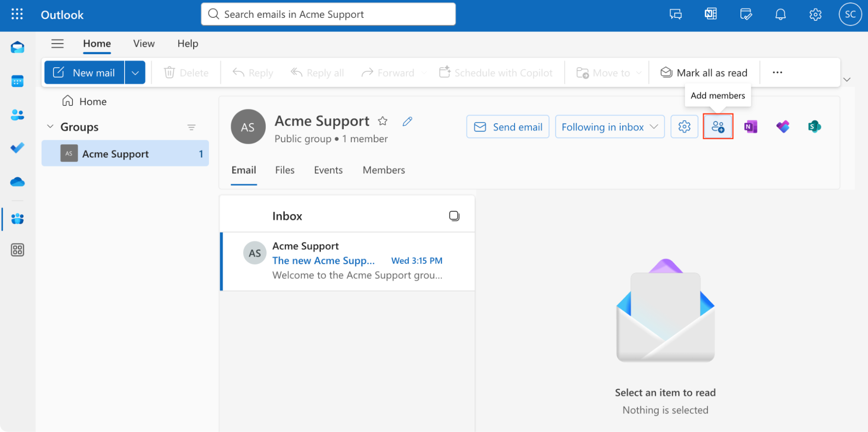This screenshot has width=868, height=432.
Task: Click the AS sender avatar in message
Action: (x=254, y=253)
